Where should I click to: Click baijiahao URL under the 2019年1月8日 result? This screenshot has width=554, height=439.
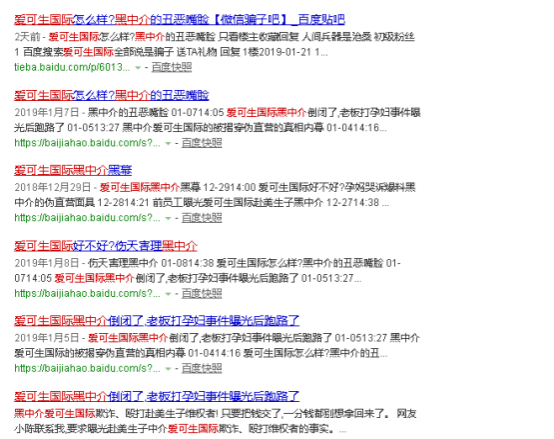click(87, 293)
